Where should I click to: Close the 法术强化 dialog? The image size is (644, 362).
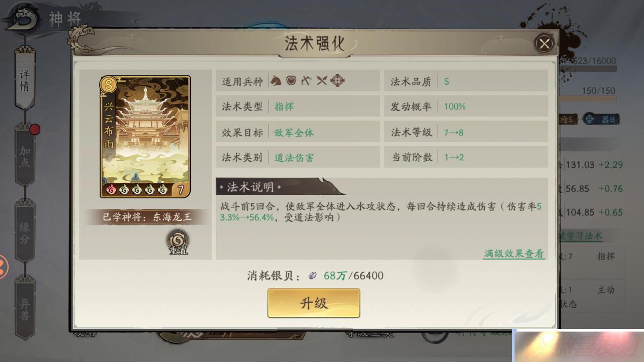pyautogui.click(x=545, y=44)
